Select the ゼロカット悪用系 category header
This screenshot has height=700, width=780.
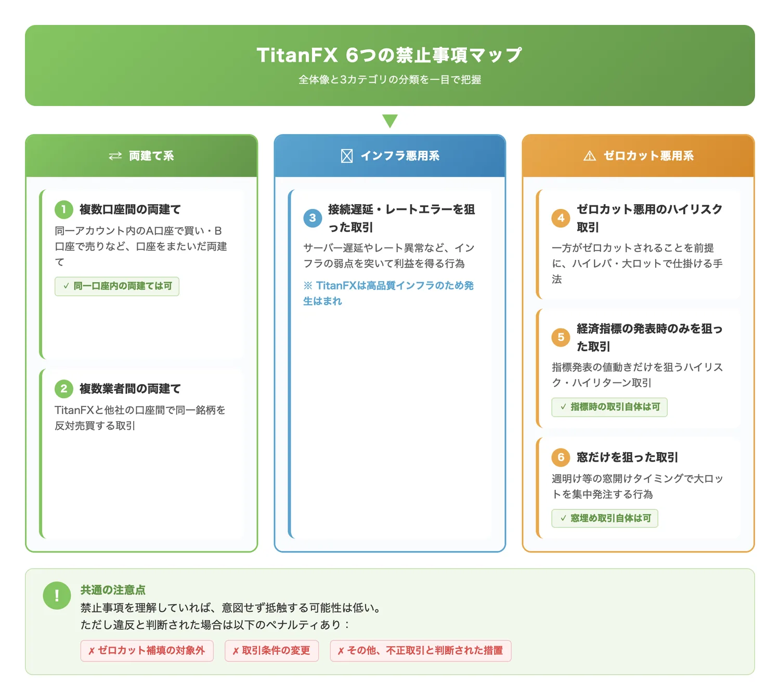pyautogui.click(x=639, y=156)
